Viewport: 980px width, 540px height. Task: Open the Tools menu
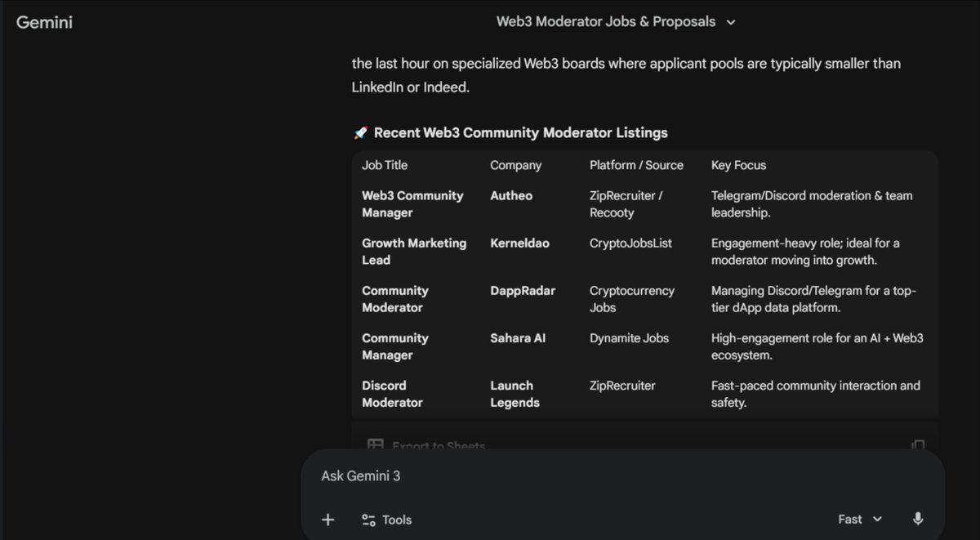click(386, 520)
